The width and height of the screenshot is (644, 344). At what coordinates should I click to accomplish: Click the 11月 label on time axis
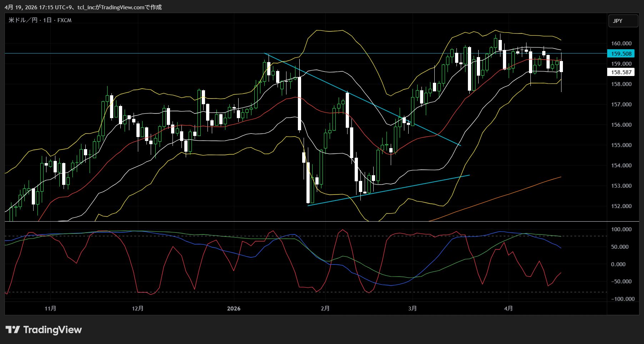click(50, 309)
